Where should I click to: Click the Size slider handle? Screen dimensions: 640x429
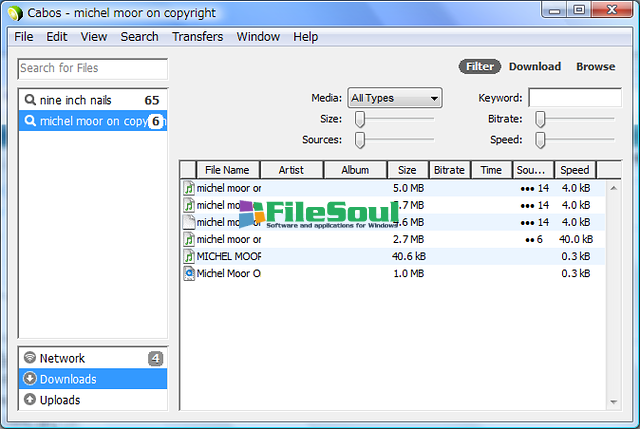360,119
